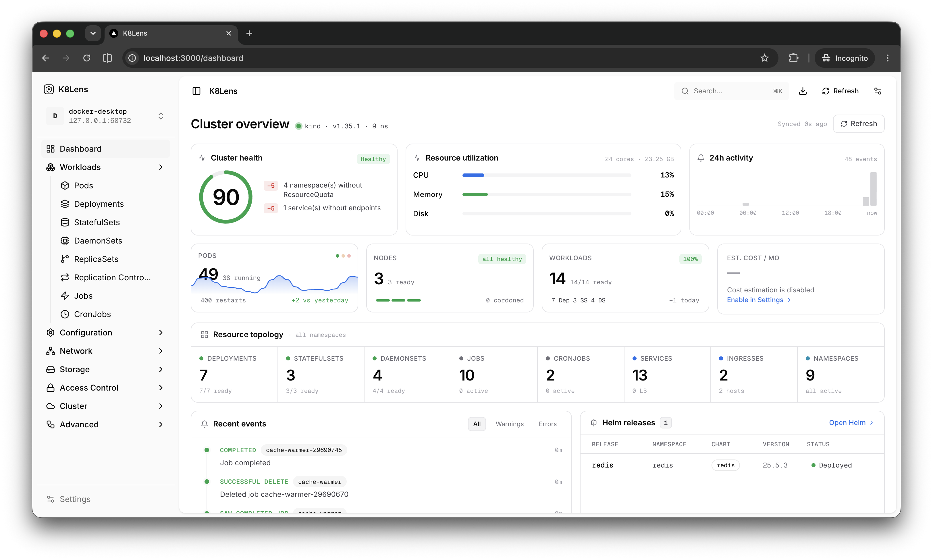Click the Resource utilization pulse icon
Viewport: 933px width, 560px height.
click(x=417, y=158)
